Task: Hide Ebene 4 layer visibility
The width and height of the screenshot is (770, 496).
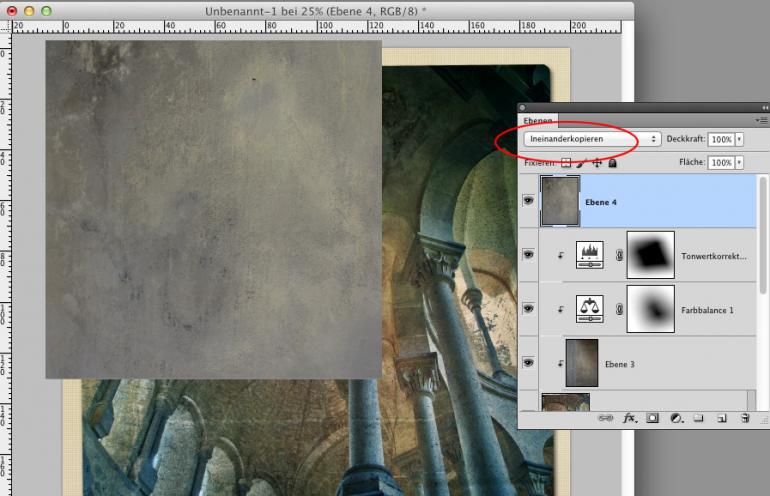Action: 528,200
